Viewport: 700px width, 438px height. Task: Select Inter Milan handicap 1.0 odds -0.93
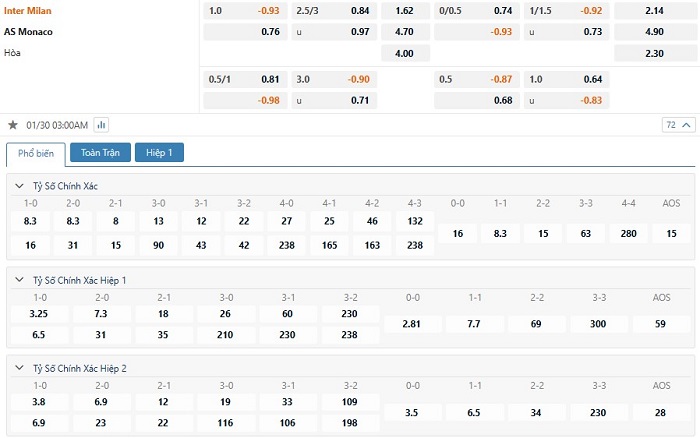click(245, 10)
